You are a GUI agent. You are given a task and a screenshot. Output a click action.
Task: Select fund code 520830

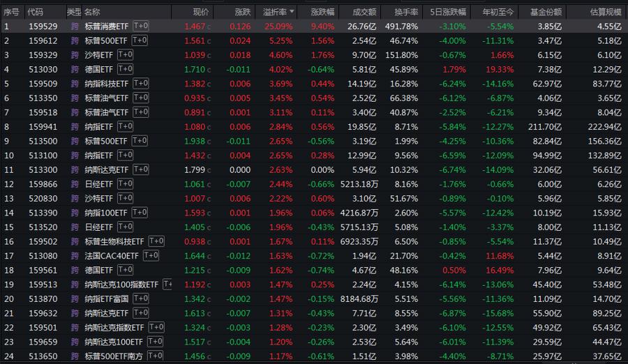tap(43, 199)
